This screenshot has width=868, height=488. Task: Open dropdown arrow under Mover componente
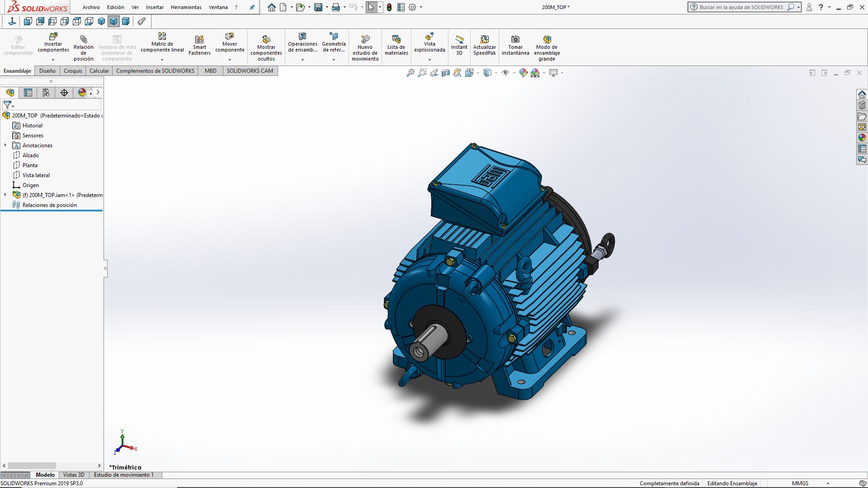point(230,60)
